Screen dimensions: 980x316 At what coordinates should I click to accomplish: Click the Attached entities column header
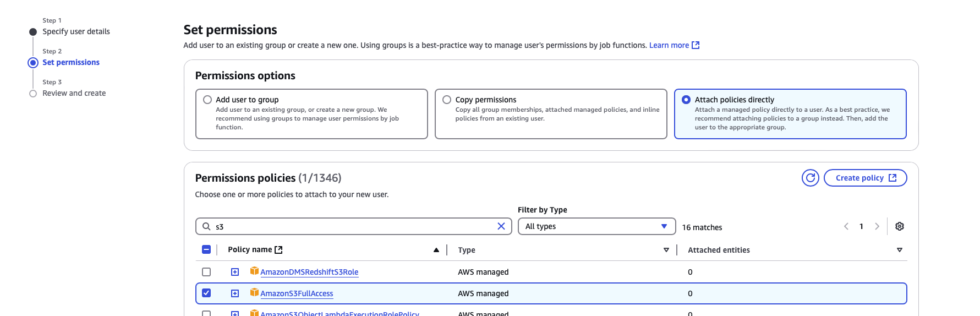pos(719,250)
